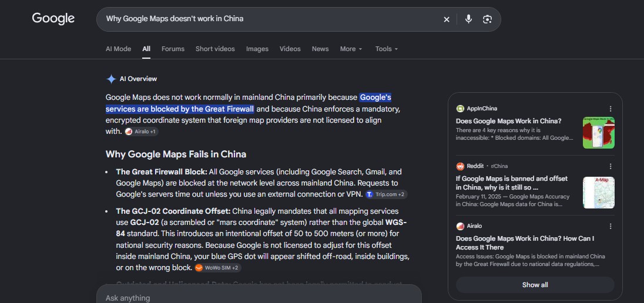Click the 'Why Google Maps Fails in China' heading
The image size is (644, 303).
pyautogui.click(x=176, y=154)
